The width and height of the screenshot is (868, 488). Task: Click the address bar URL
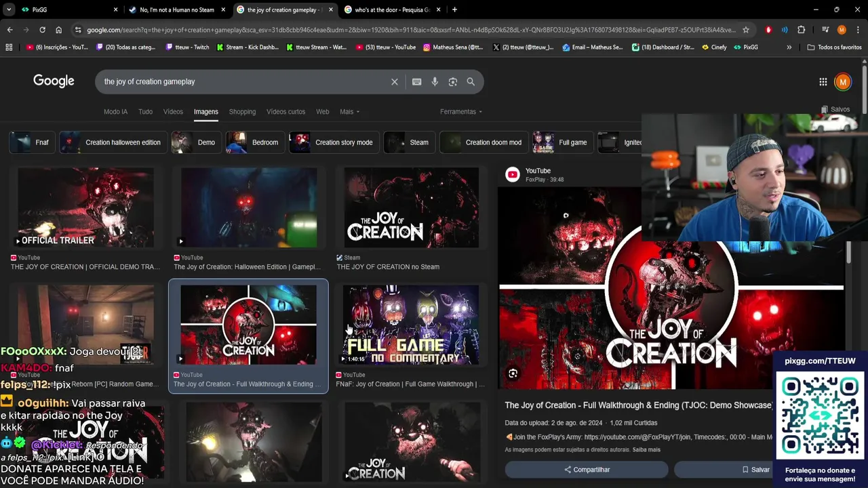410,30
